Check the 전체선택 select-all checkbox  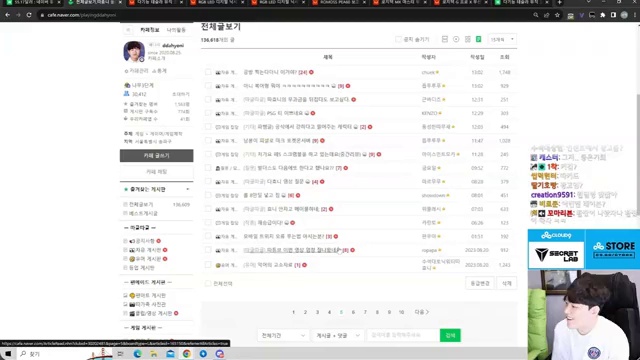coord(208,283)
